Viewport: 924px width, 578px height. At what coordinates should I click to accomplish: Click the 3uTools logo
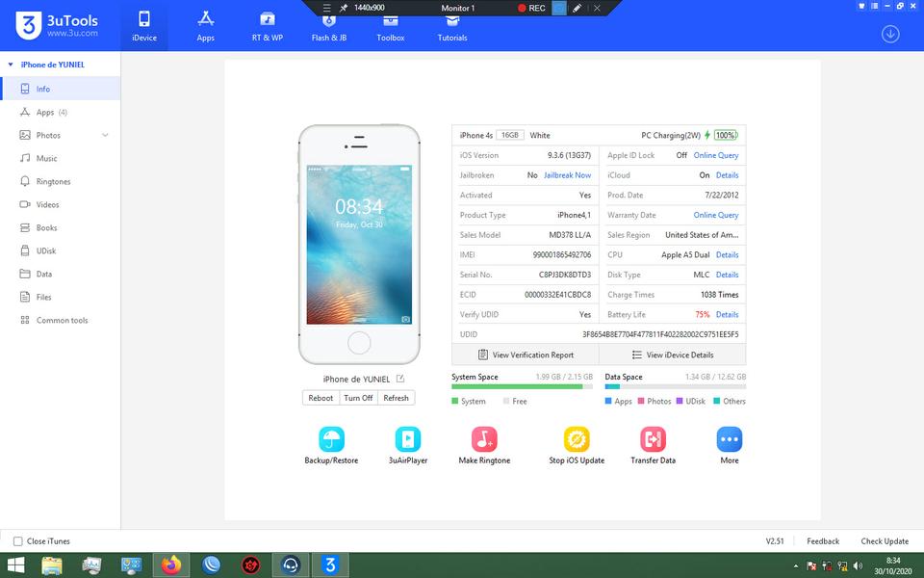pyautogui.click(x=57, y=25)
